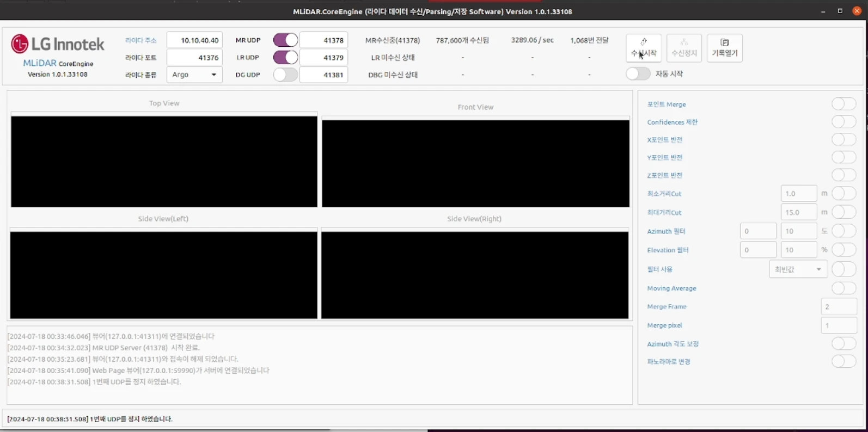Click the 라이다 주소 IP field

pos(194,40)
